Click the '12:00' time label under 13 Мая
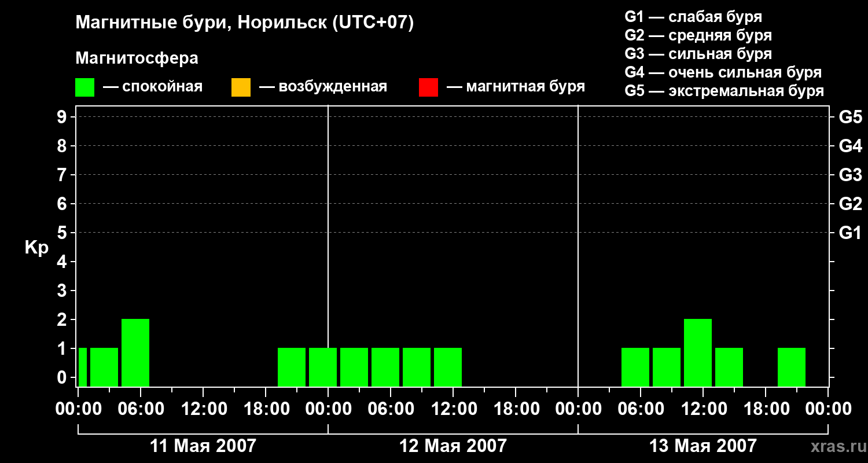 (703, 409)
